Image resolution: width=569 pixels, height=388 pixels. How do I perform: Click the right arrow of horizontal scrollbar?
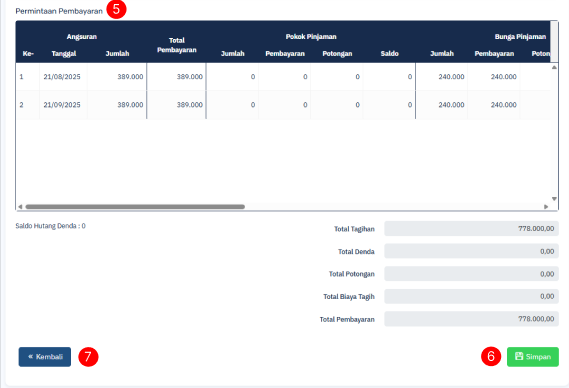tap(546, 207)
